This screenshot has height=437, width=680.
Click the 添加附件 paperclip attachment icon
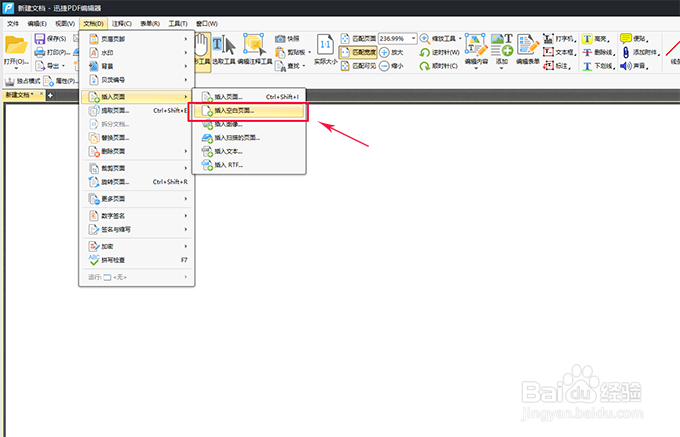coord(626,52)
